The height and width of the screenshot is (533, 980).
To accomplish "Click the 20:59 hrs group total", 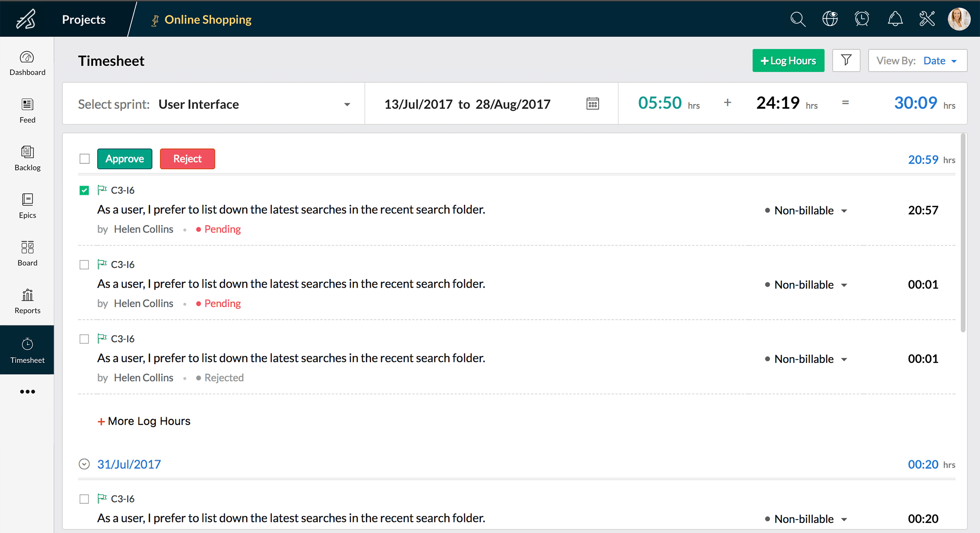I will [931, 160].
